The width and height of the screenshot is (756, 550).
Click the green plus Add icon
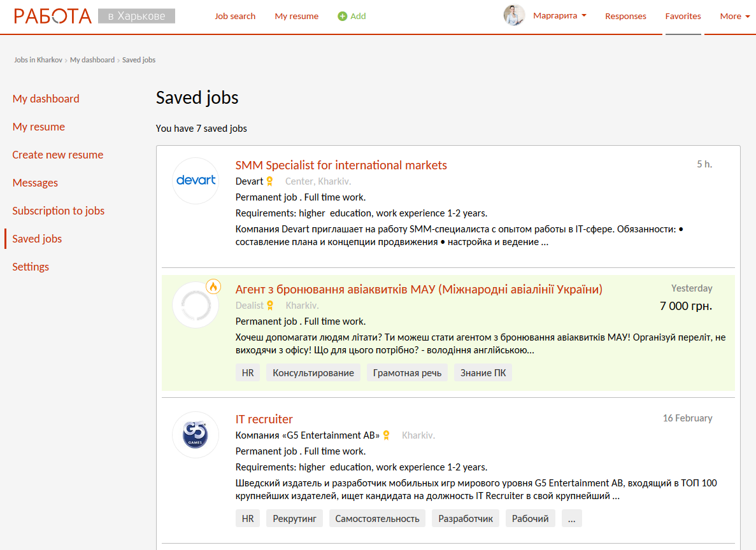click(x=343, y=17)
